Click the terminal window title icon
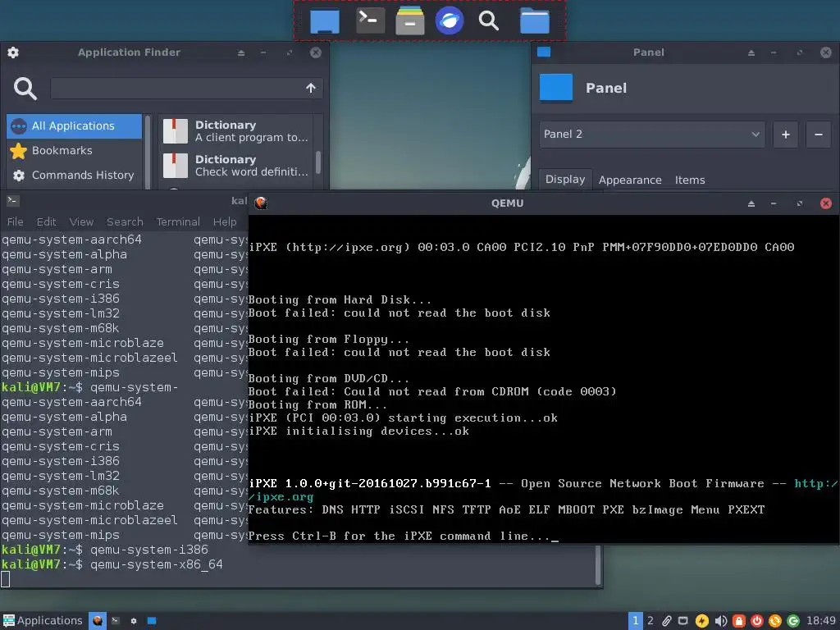840x630 pixels. point(13,201)
